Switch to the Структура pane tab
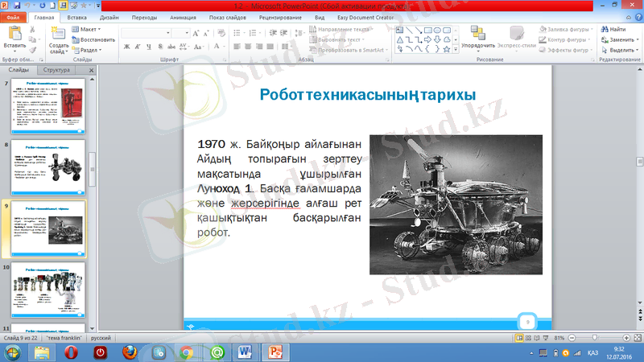The width and height of the screenshot is (644, 362). 56,71
